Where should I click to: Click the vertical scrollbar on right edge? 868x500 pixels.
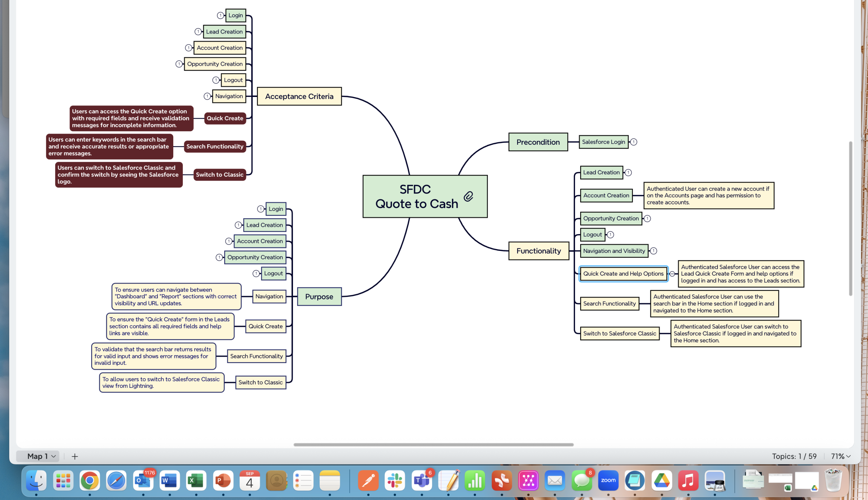tap(850, 218)
